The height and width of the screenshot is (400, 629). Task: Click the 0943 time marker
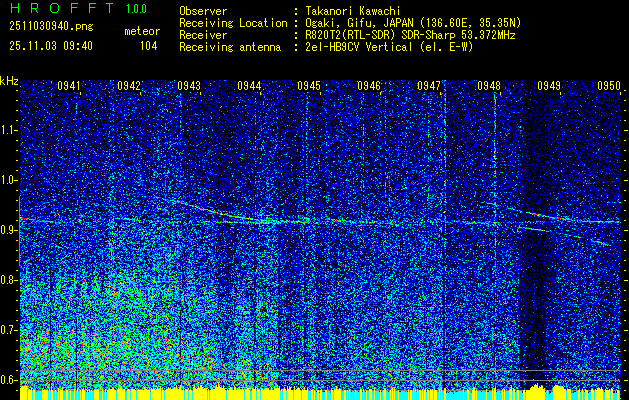189,85
